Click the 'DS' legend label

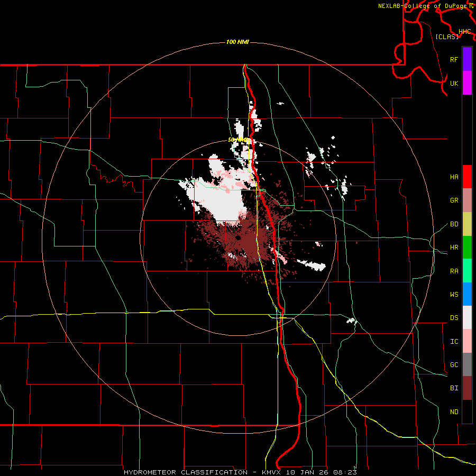454,318
